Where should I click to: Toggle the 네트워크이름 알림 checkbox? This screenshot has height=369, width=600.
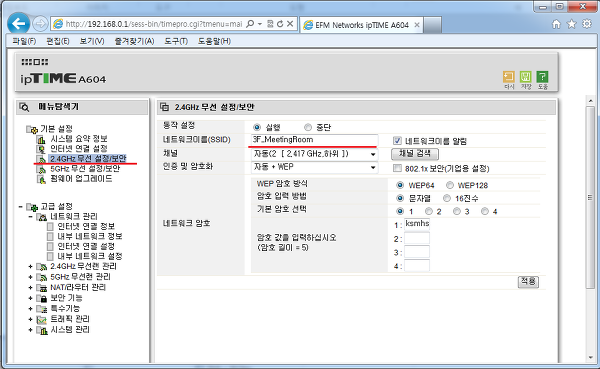397,140
